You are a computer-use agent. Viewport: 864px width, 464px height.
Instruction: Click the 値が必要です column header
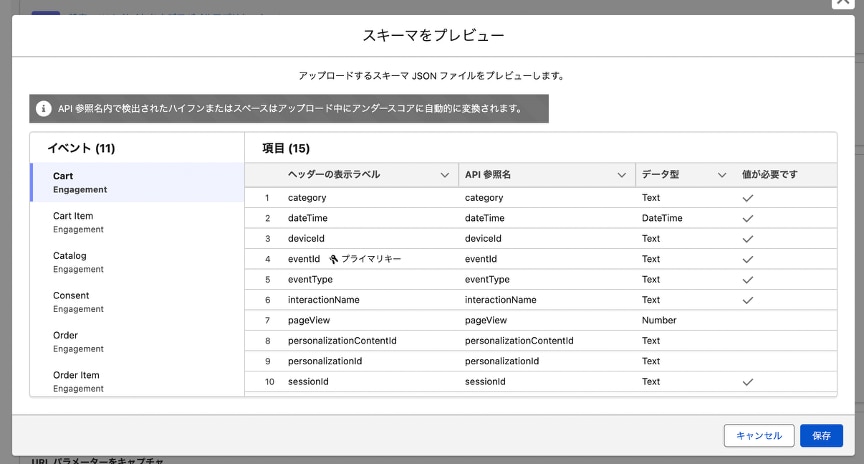tap(770, 175)
